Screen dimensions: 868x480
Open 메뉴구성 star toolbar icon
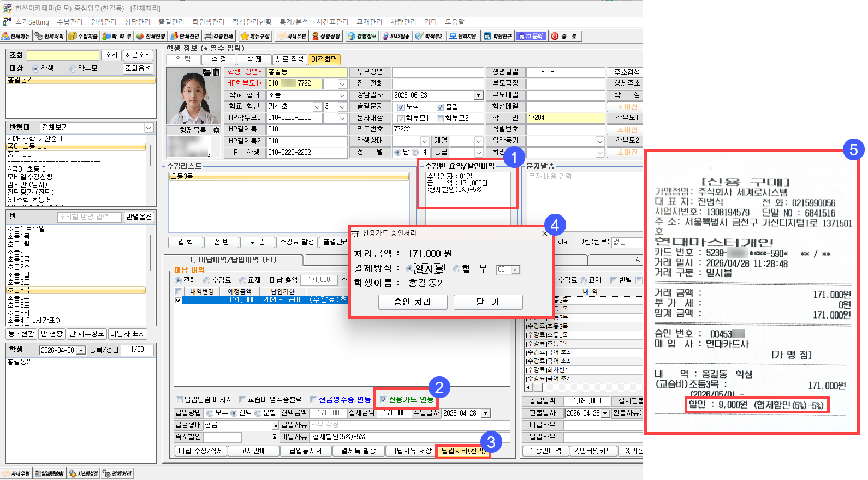coord(255,36)
